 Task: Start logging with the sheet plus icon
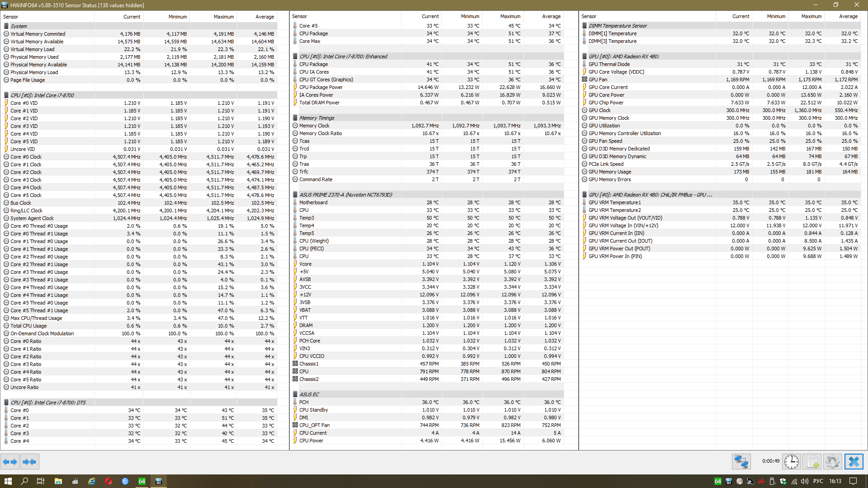[x=812, y=462]
